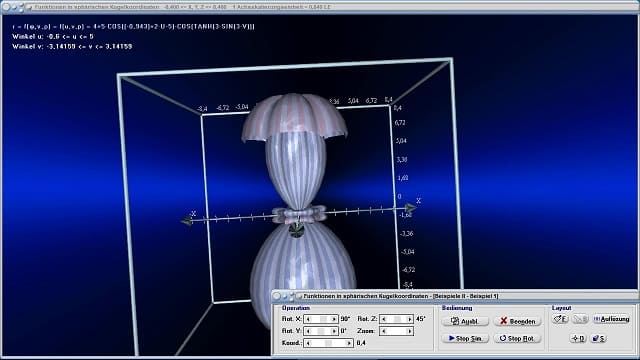Click the -X label at the left end of the axis
640x360 pixels.
tap(193, 213)
